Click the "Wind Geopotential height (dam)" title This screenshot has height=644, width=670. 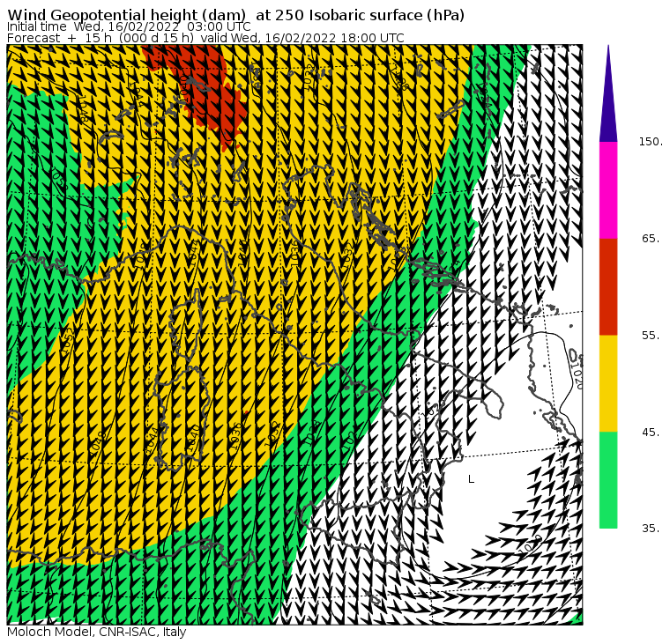coord(126,15)
